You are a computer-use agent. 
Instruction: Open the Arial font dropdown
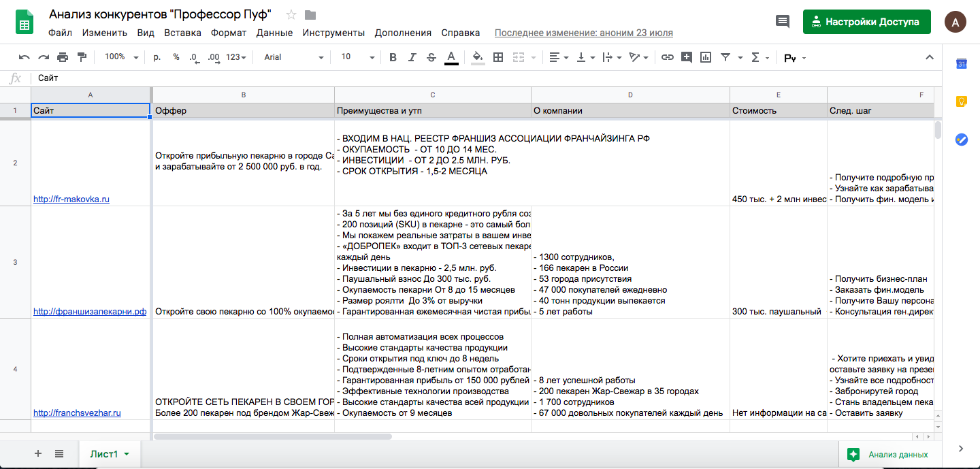[x=294, y=57]
